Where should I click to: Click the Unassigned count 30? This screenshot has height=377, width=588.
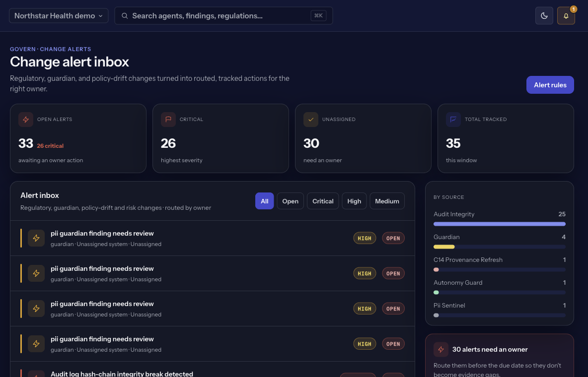click(x=311, y=143)
